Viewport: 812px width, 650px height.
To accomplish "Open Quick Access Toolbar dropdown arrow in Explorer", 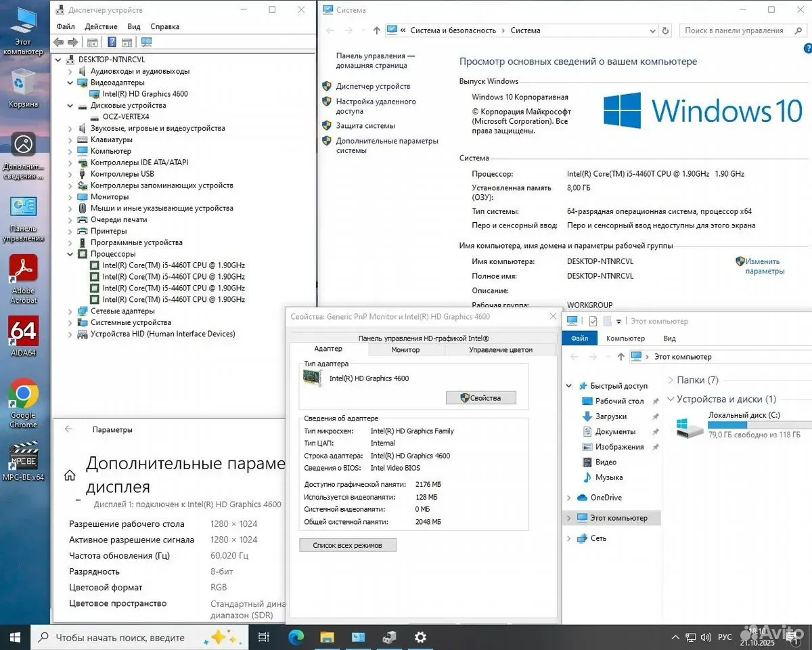I will 618,322.
